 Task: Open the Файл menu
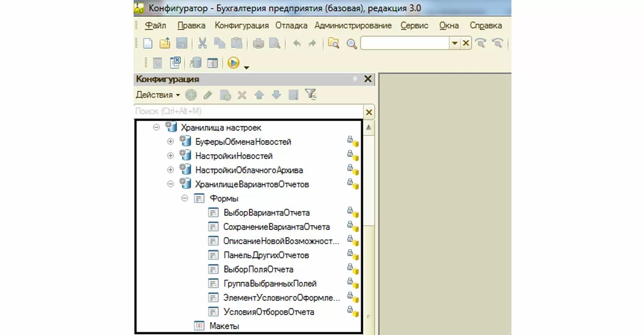tap(155, 25)
